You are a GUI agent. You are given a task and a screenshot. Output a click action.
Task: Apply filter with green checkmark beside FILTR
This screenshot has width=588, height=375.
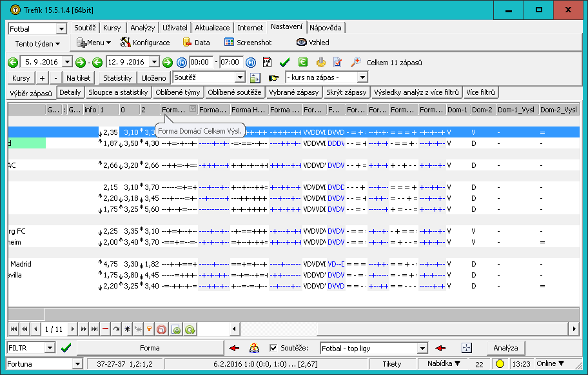(66, 348)
